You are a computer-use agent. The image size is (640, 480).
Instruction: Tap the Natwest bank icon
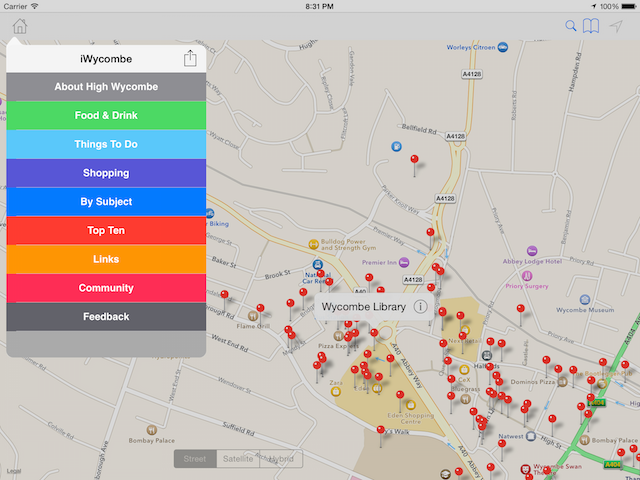click(531, 436)
